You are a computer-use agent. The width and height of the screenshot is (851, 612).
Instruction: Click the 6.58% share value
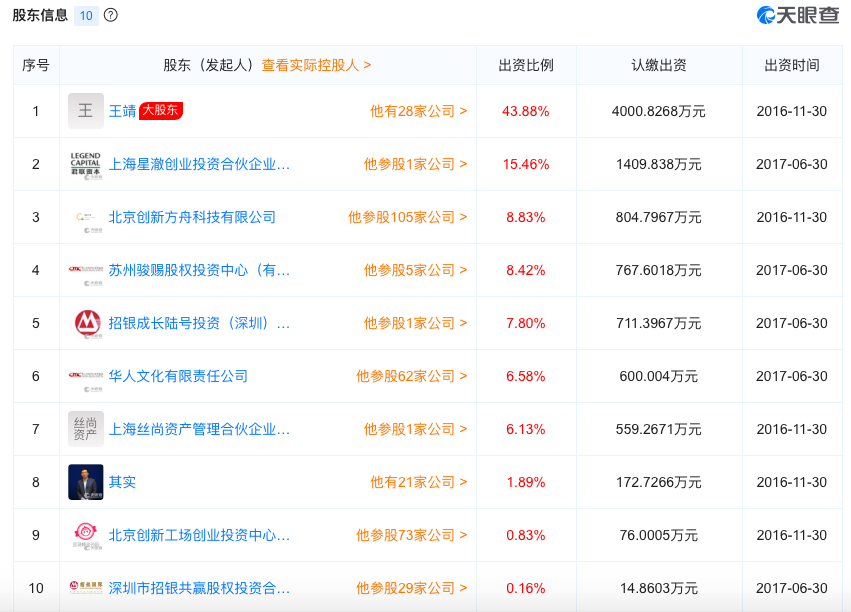pyautogui.click(x=526, y=377)
